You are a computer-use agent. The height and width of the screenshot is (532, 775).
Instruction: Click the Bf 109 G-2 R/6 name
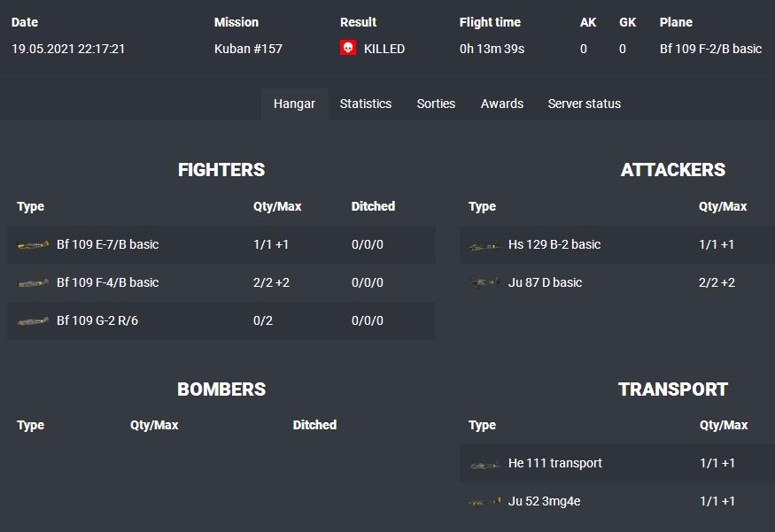[x=97, y=320]
